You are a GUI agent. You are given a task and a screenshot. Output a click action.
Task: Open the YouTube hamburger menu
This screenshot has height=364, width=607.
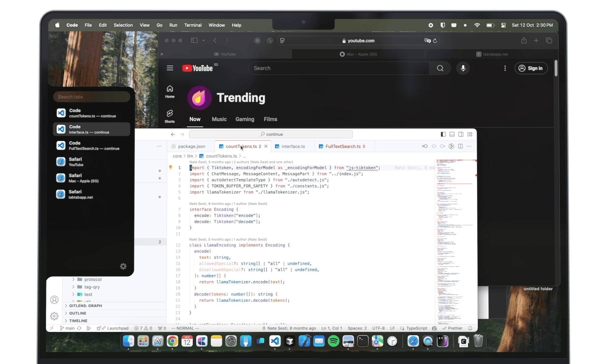click(170, 68)
